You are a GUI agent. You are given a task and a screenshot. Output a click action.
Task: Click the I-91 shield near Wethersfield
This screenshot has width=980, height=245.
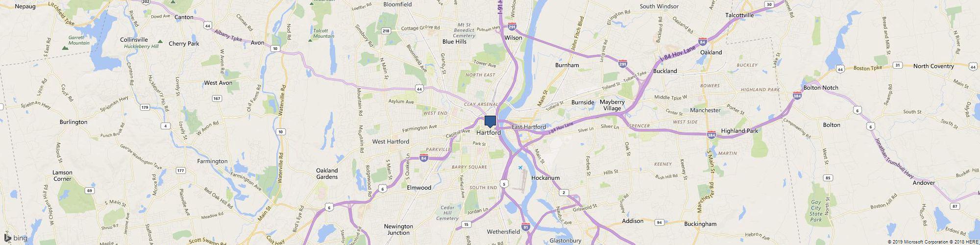point(525,227)
